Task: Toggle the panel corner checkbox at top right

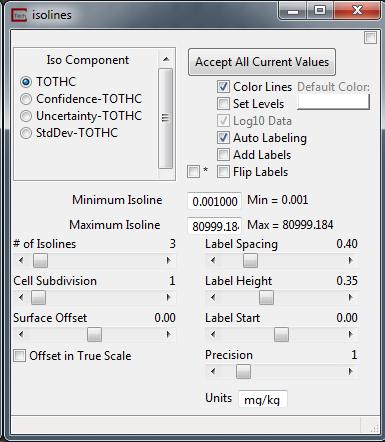Action: coord(370,37)
